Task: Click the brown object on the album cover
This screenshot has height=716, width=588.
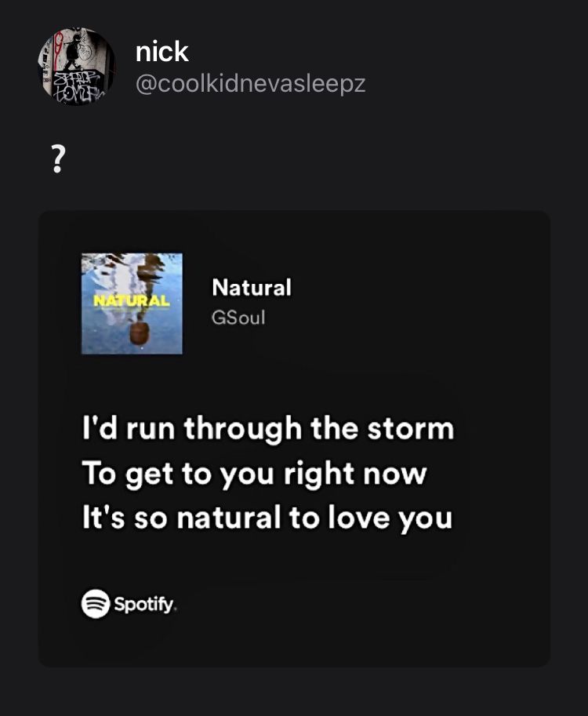Action: click(139, 333)
